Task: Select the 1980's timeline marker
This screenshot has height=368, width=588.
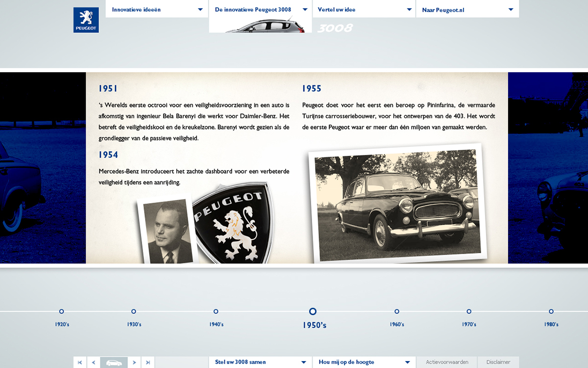Action: click(551, 311)
